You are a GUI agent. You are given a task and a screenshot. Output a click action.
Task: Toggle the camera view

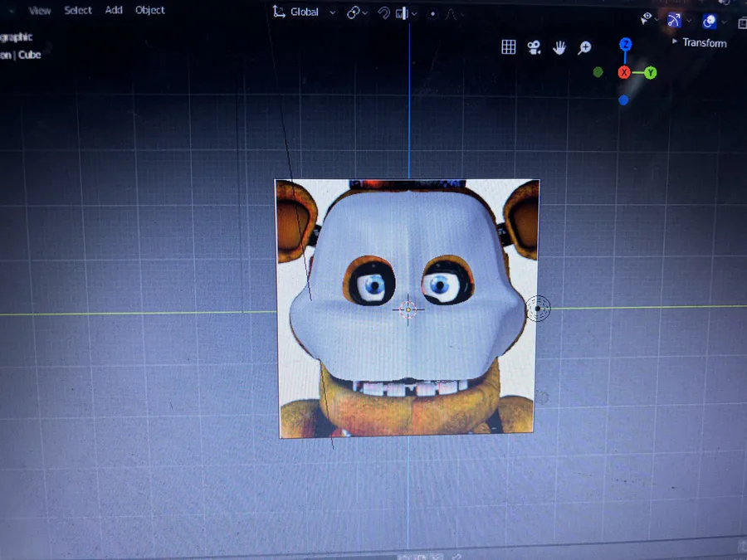coord(534,47)
